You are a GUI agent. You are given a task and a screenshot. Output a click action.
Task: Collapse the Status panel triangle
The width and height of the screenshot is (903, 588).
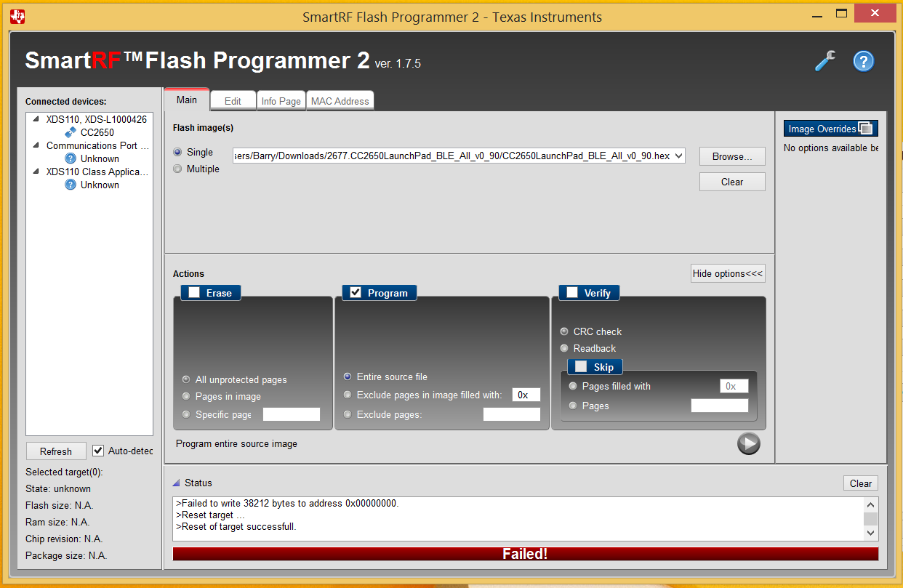[176, 483]
